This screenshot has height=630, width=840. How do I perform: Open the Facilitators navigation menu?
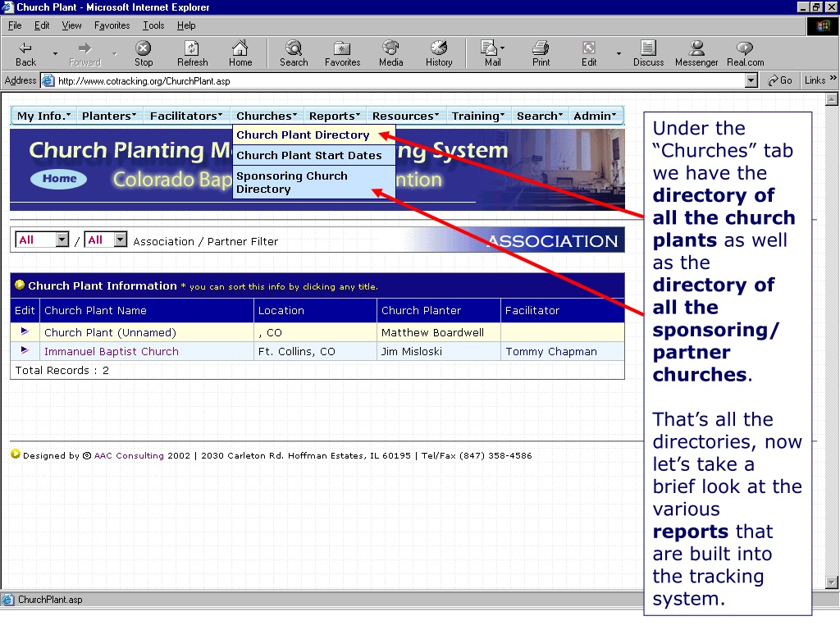click(186, 116)
